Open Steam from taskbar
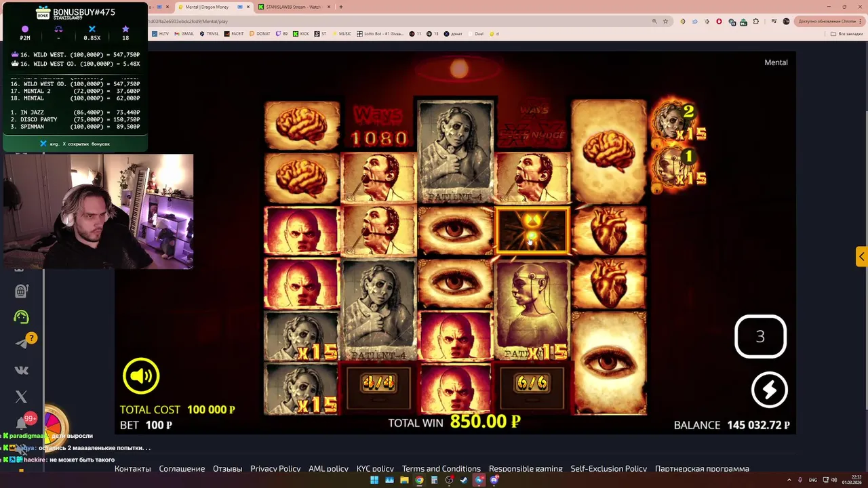868x488 pixels. coord(464,480)
